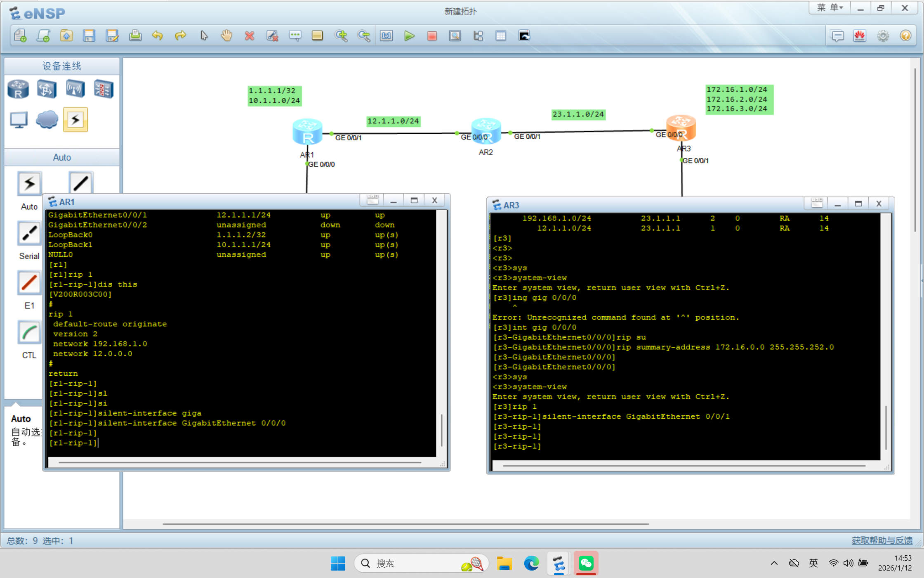Click the AR1 terminal vertical scrollbar

(442, 429)
